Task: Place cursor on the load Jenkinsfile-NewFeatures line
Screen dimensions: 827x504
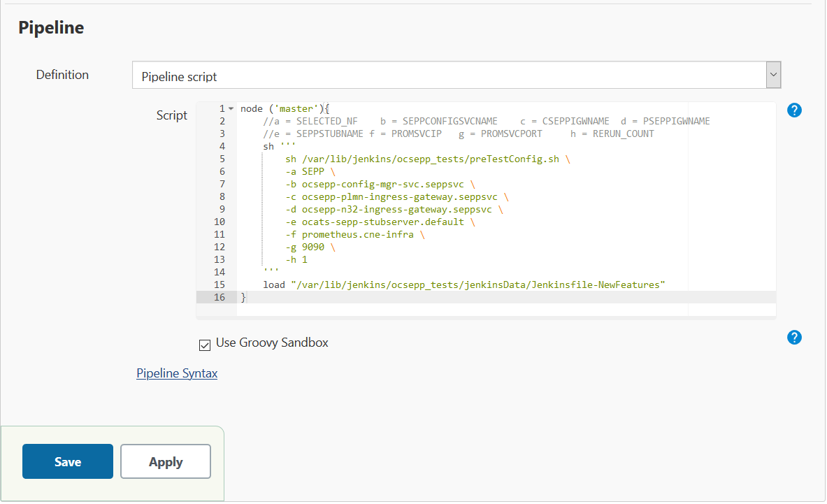Action: pos(463,285)
